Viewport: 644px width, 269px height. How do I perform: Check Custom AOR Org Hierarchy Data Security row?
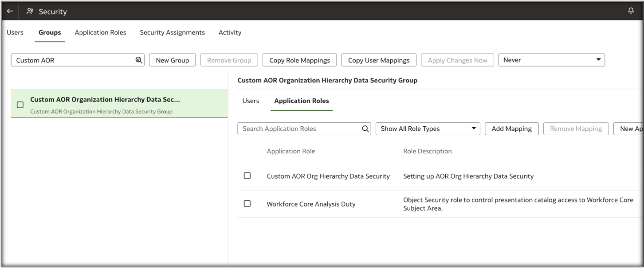(247, 176)
